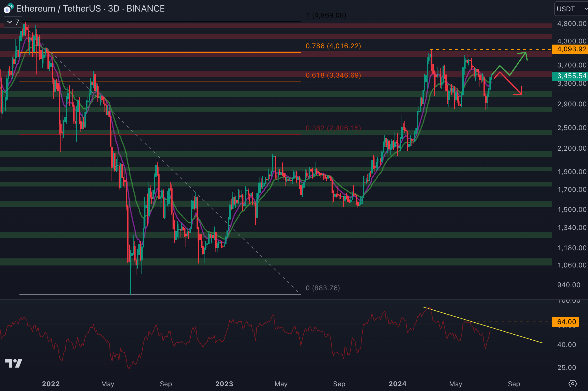Click the USDT dropdown chevron arrow

click(x=586, y=9)
